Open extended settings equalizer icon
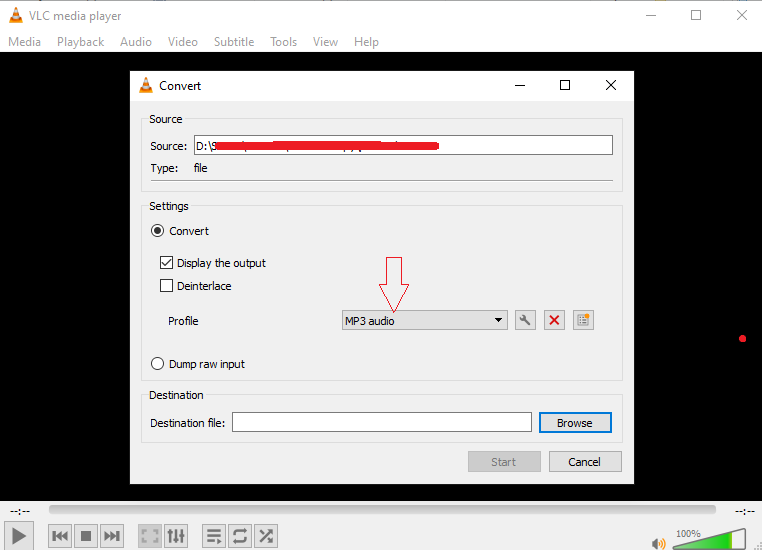This screenshot has width=762, height=550. [176, 536]
